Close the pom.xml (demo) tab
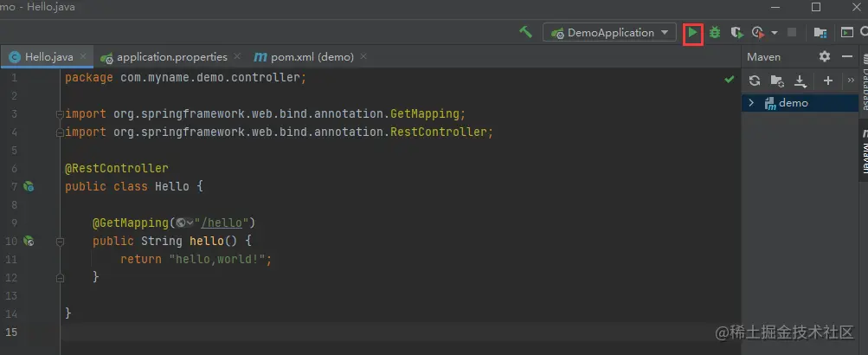Screen dimensions: 868x355 point(363,56)
